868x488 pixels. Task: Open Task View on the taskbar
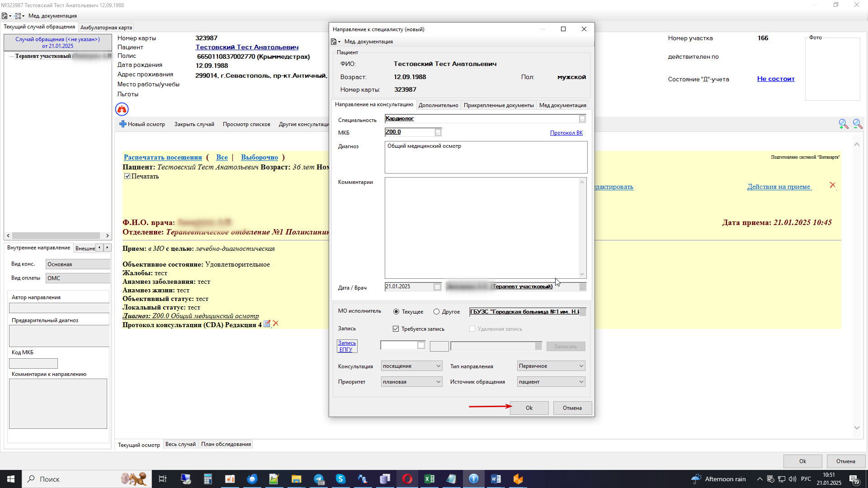(163, 479)
